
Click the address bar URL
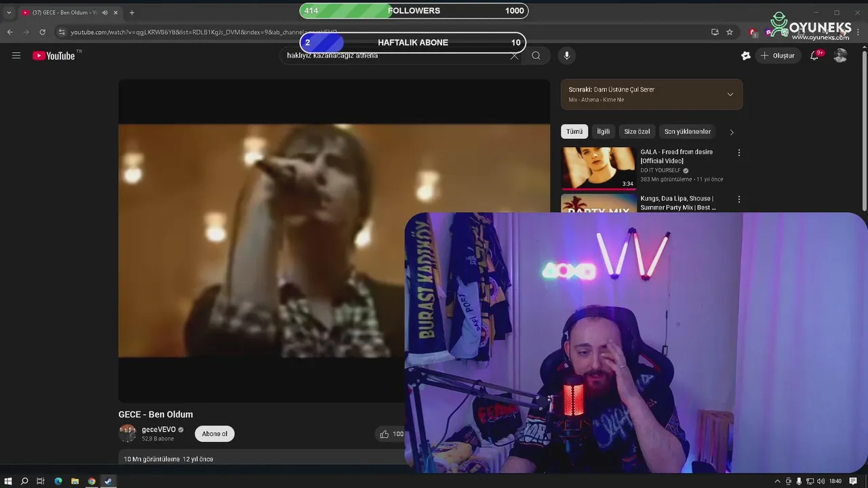point(203,32)
